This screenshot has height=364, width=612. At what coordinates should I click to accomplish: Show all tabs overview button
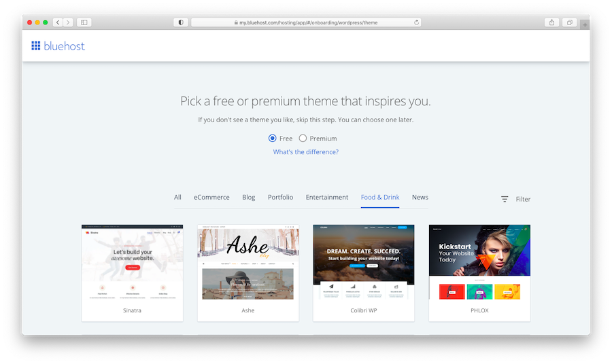569,22
